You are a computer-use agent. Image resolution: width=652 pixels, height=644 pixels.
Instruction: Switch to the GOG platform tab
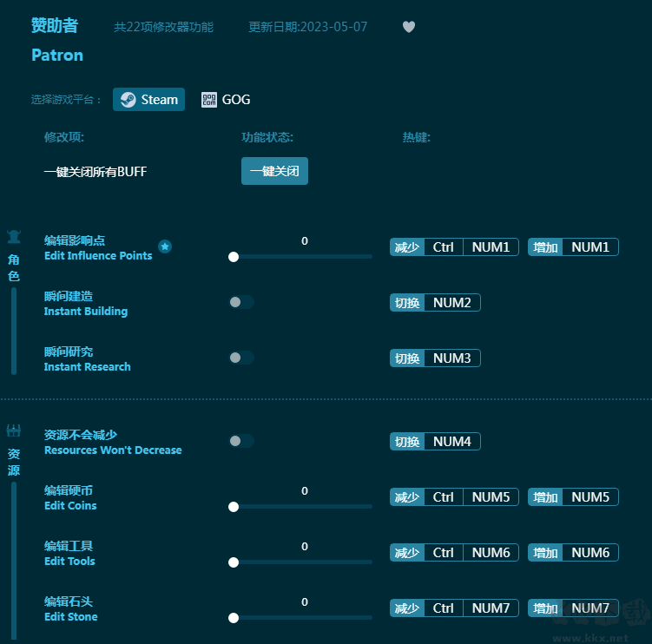[226, 100]
